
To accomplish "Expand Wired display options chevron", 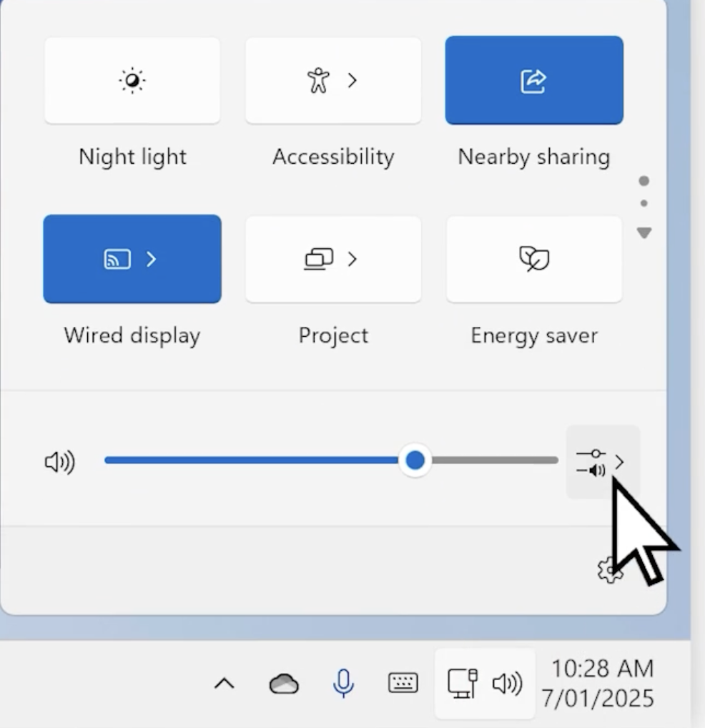I will (151, 259).
